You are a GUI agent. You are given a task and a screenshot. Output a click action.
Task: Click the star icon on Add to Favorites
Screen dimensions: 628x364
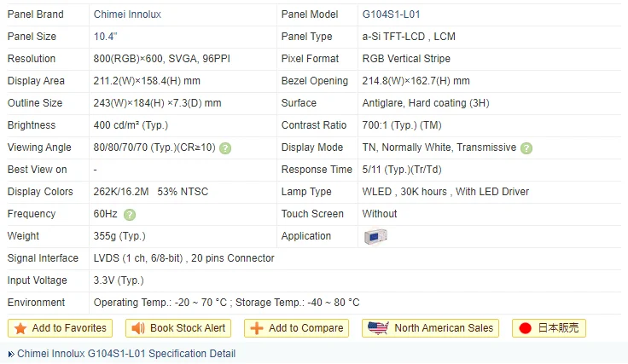coord(20,328)
